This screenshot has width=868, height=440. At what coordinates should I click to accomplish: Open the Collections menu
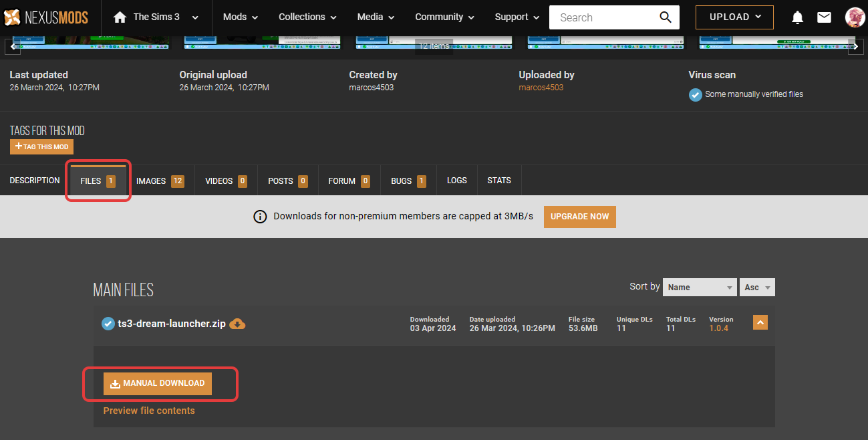pyautogui.click(x=308, y=17)
